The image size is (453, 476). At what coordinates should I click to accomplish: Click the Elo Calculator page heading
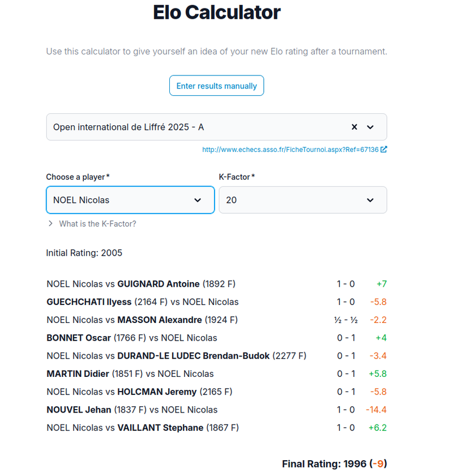[x=216, y=12]
